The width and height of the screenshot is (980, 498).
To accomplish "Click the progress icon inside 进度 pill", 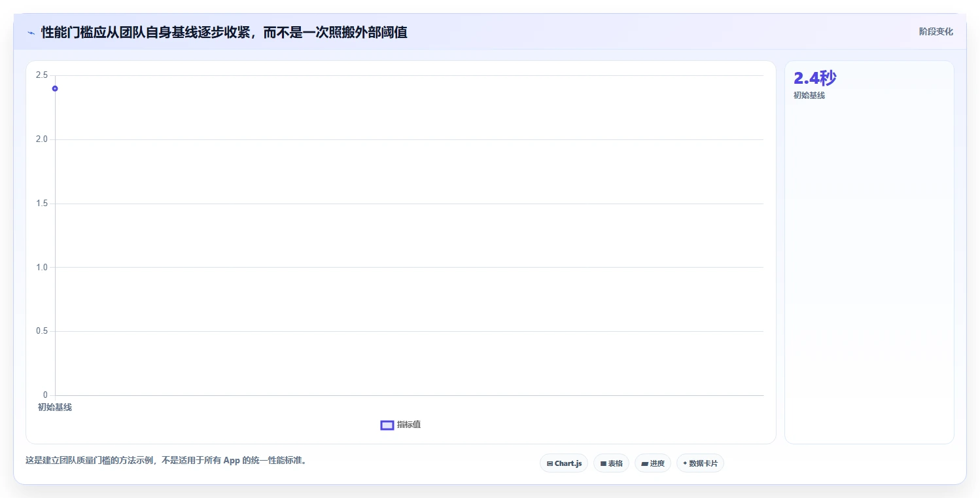I will (x=644, y=463).
